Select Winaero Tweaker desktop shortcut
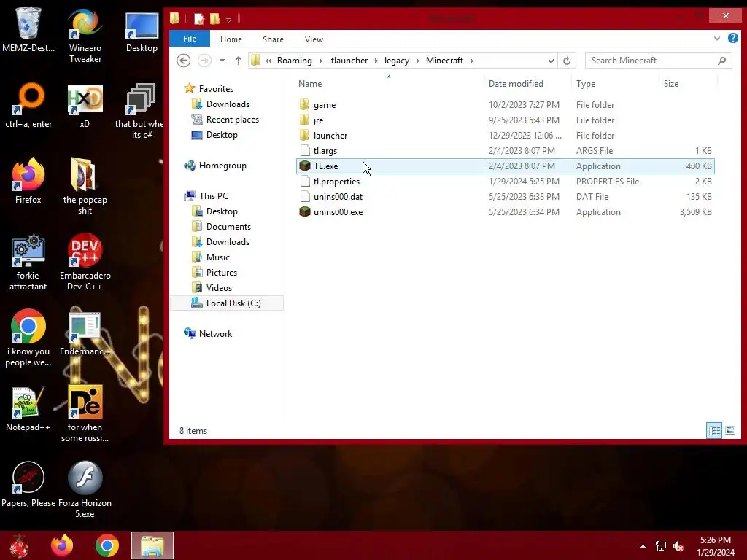Viewport: 747px width, 560px height. (85, 35)
